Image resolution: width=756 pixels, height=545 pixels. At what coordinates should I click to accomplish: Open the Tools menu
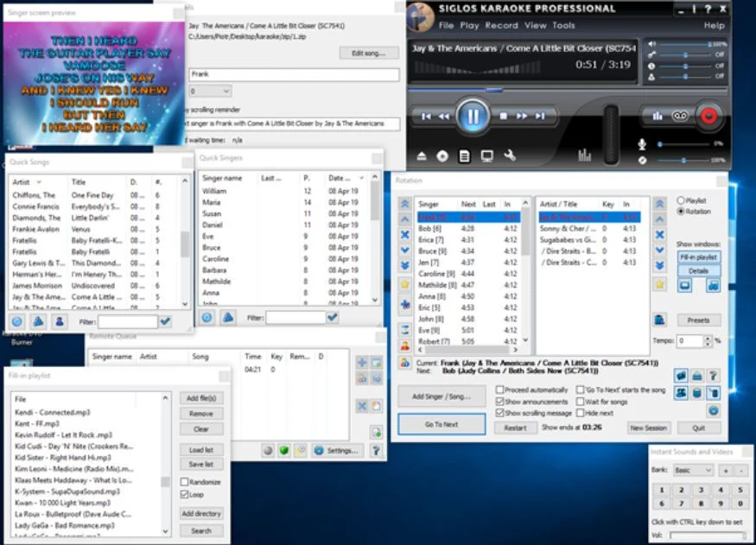563,26
